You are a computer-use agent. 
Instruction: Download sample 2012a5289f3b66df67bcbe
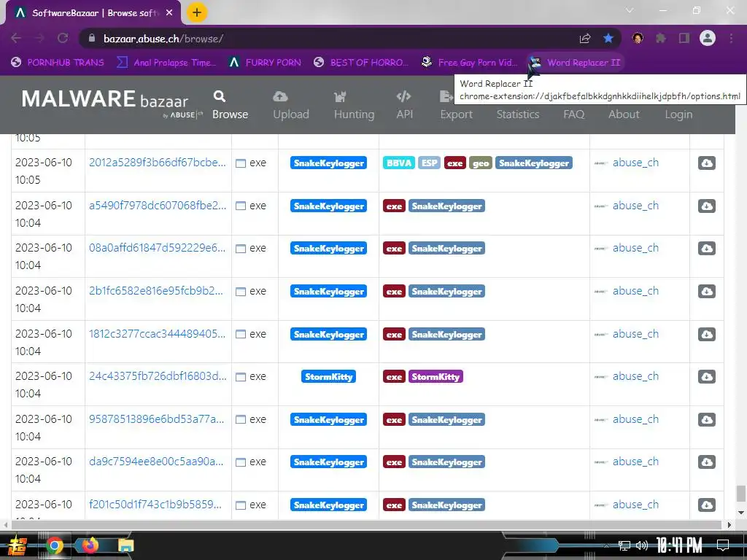[706, 163]
